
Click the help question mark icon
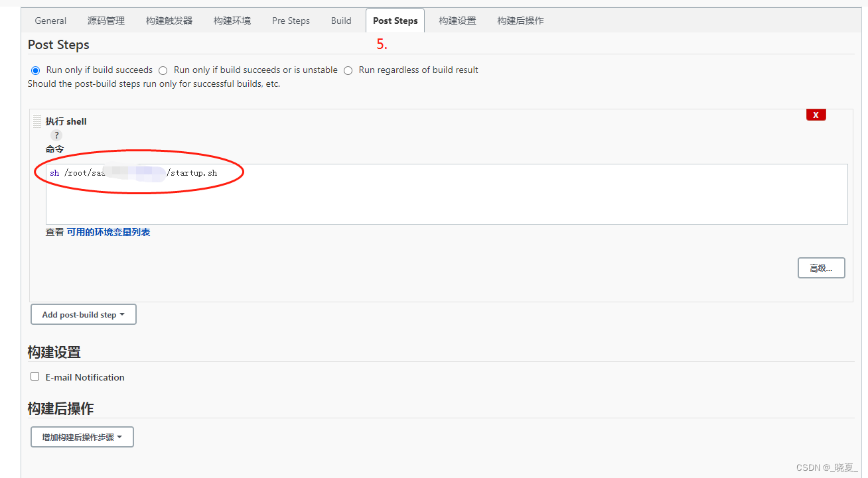point(56,135)
